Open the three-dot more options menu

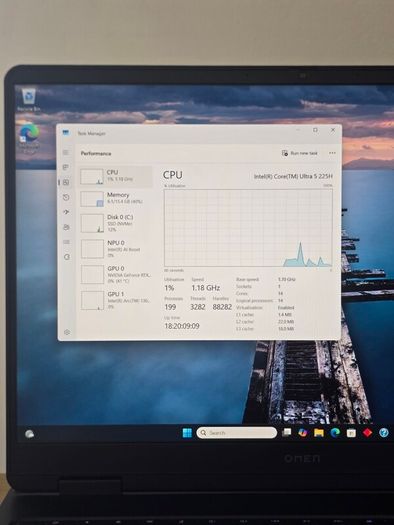[x=332, y=153]
